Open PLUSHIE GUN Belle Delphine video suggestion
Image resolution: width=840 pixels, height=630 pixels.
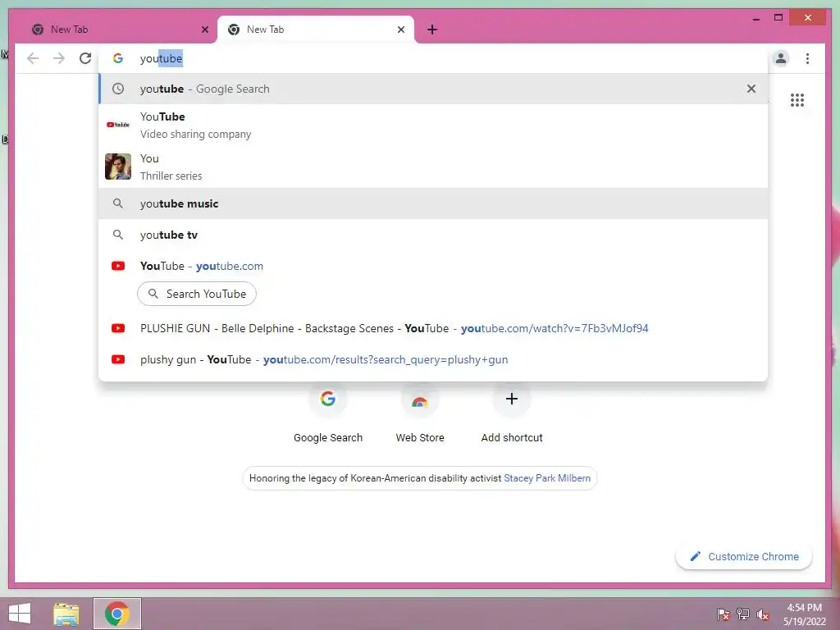coord(433,328)
